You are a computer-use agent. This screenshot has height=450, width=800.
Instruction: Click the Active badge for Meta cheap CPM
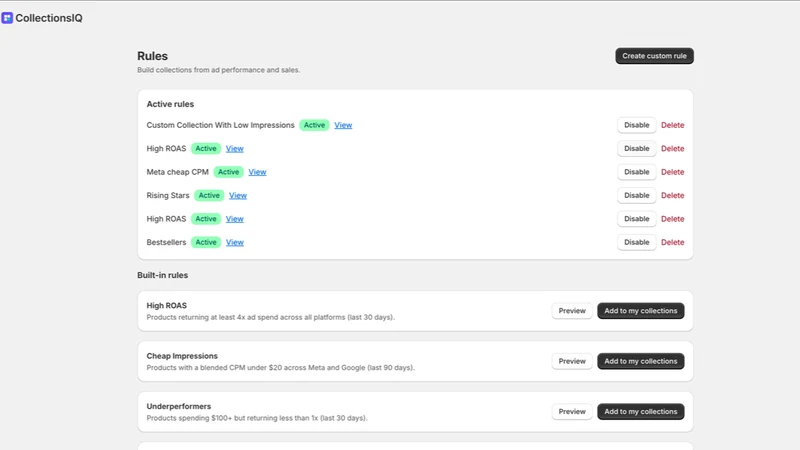[229, 172]
